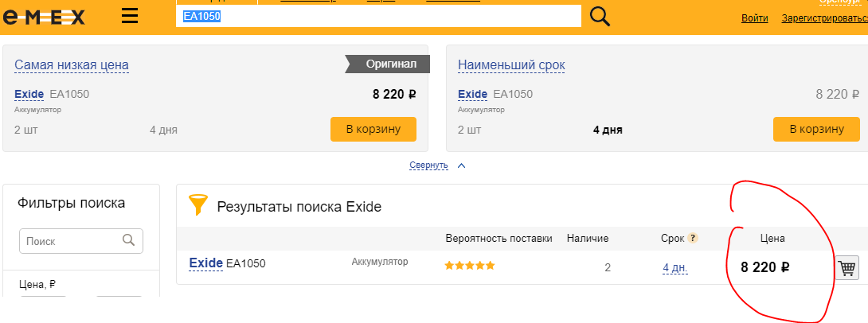Add lowest price offer В корзину

[373, 129]
